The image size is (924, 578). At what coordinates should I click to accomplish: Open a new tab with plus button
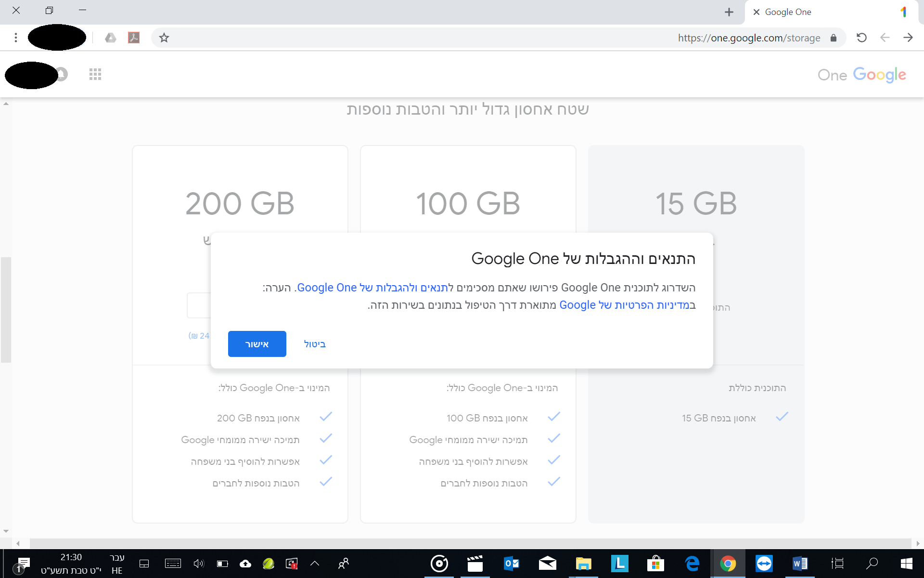(729, 12)
